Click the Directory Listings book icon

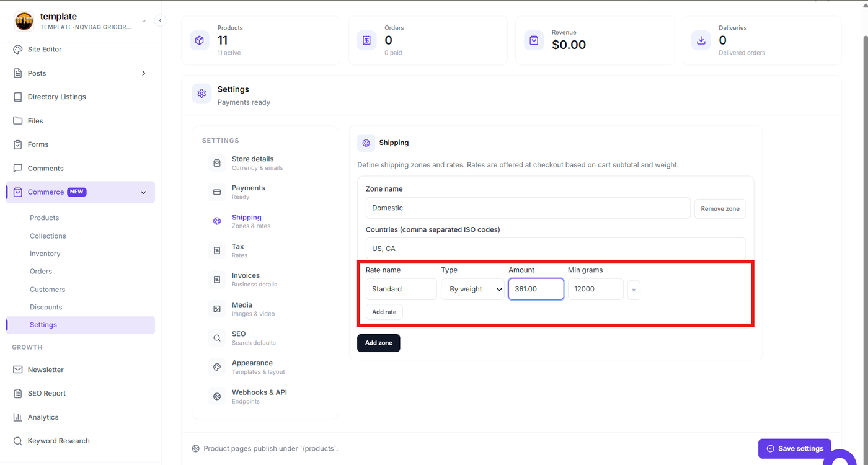coord(17,97)
